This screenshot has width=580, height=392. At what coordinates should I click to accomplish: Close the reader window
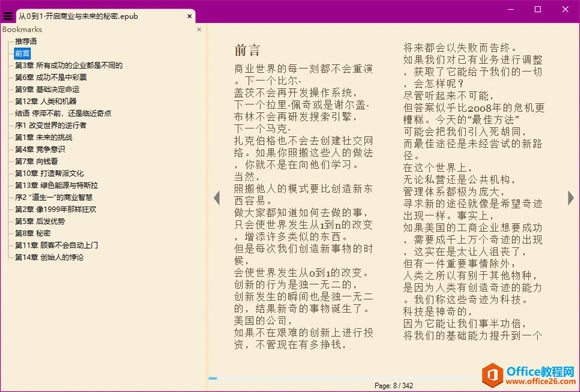pyautogui.click(x=565, y=10)
